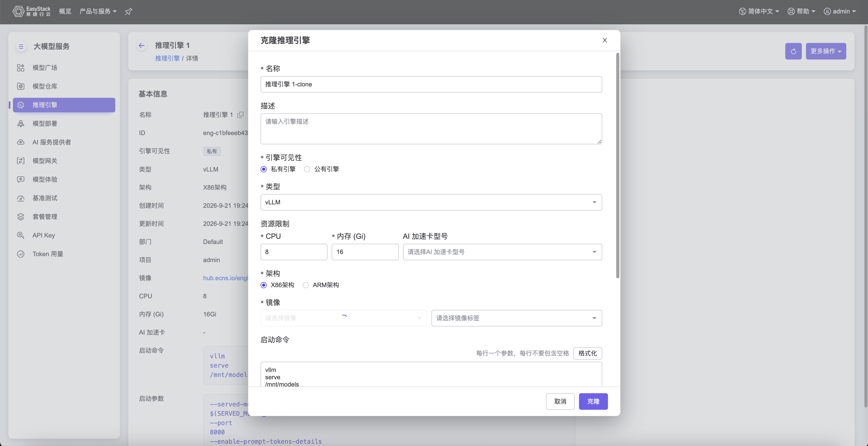Collapse the 大模型服务 sidebar menu icon
The height and width of the screenshot is (446, 868).
click(21, 47)
